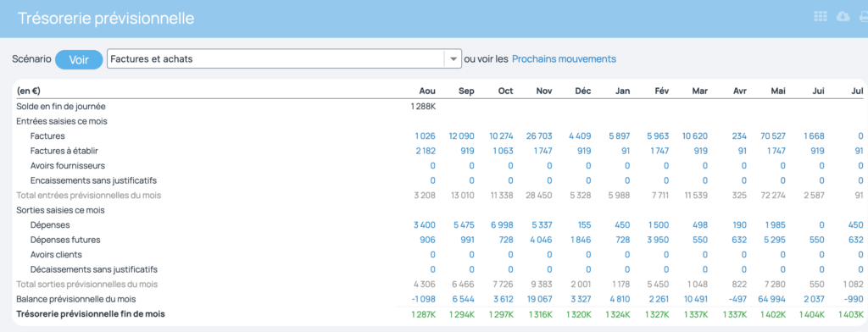Click the Entrées saisies ce mois row label
This screenshot has width=868, height=332.
(62, 121)
